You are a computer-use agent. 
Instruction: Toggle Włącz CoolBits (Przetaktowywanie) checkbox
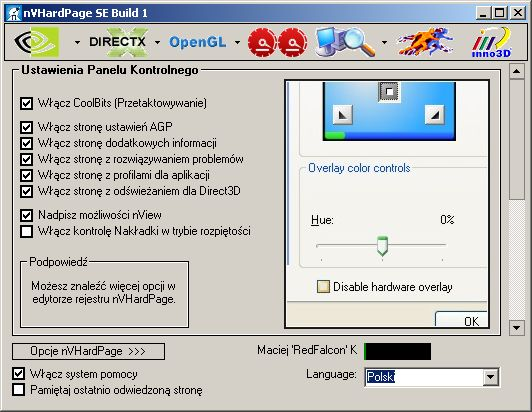[x=26, y=103]
